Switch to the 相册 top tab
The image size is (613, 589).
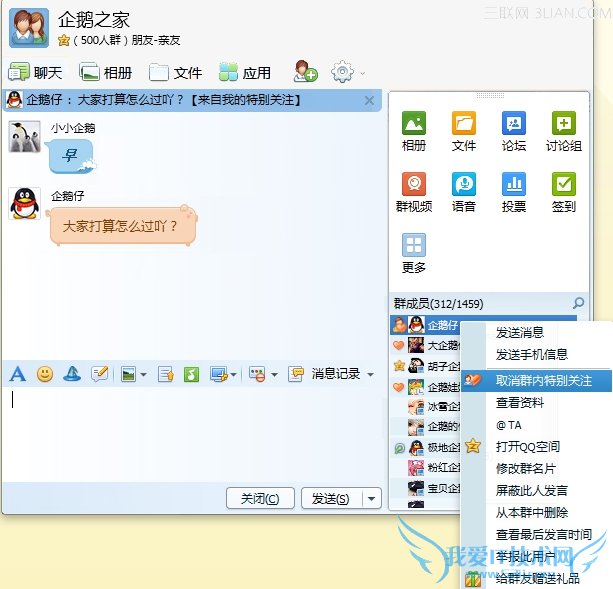coord(106,72)
